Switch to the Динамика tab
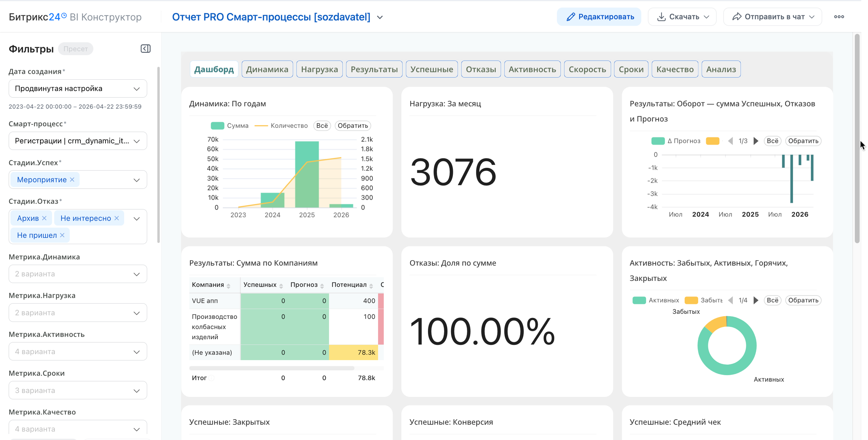 267,69
